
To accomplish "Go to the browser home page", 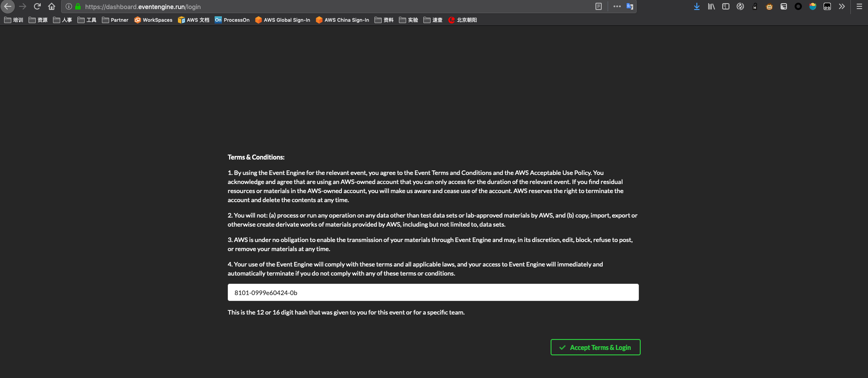I will pos(52,6).
